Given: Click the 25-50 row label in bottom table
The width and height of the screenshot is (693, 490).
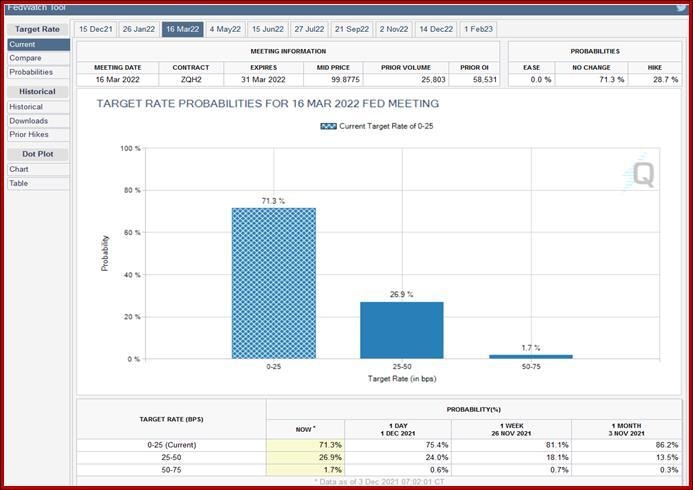Looking at the screenshot, I should (x=171, y=457).
